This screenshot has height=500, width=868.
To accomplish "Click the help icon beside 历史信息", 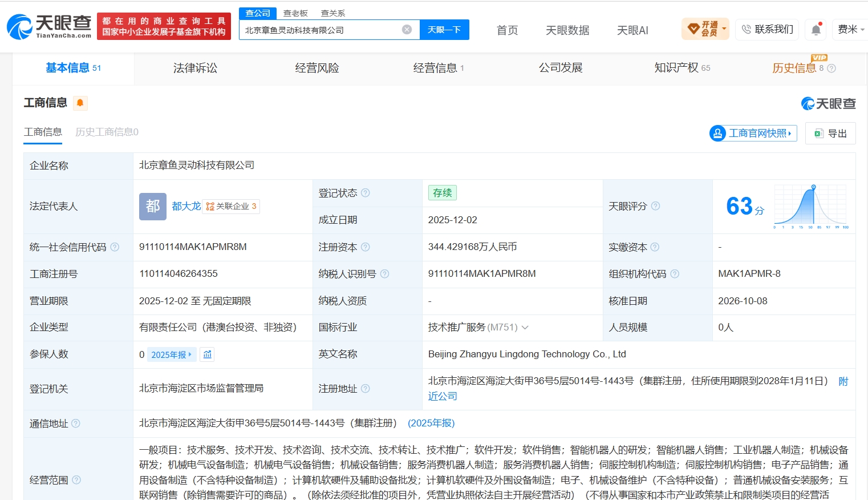I will coord(832,68).
